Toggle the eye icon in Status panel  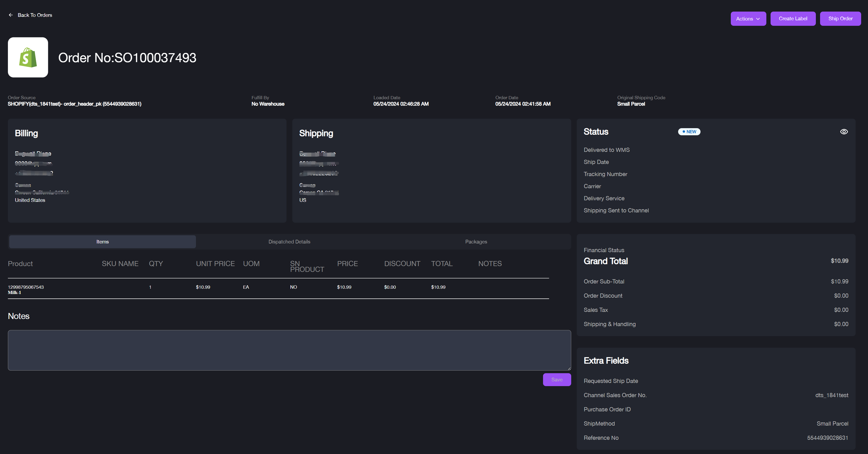click(x=844, y=132)
